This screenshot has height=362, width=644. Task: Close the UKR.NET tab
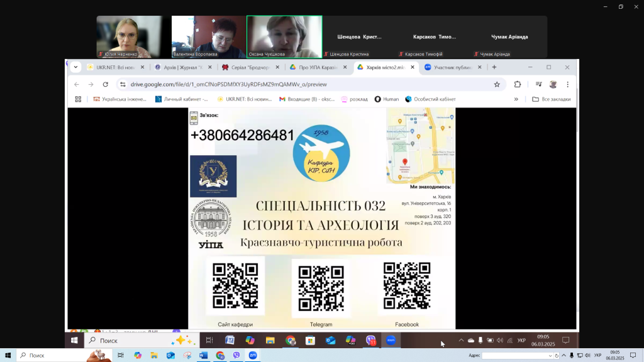point(143,67)
